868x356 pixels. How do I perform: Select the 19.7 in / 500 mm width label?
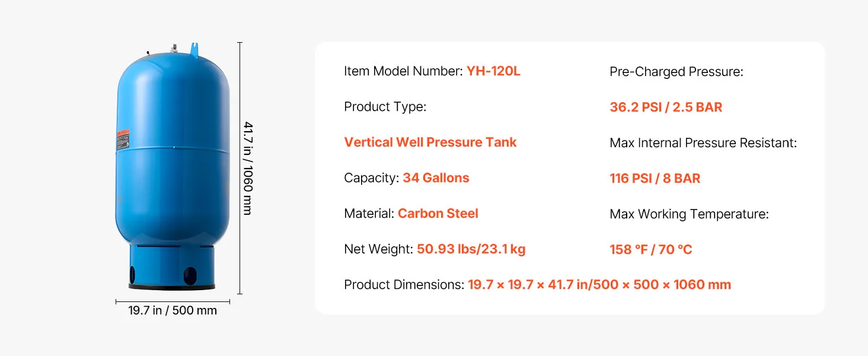pyautogui.click(x=173, y=310)
